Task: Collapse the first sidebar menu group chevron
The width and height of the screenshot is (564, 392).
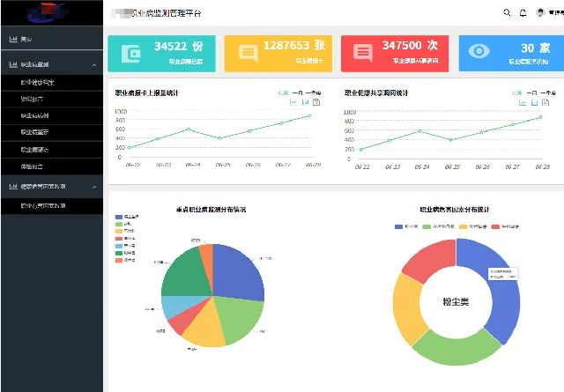Action: [94, 65]
